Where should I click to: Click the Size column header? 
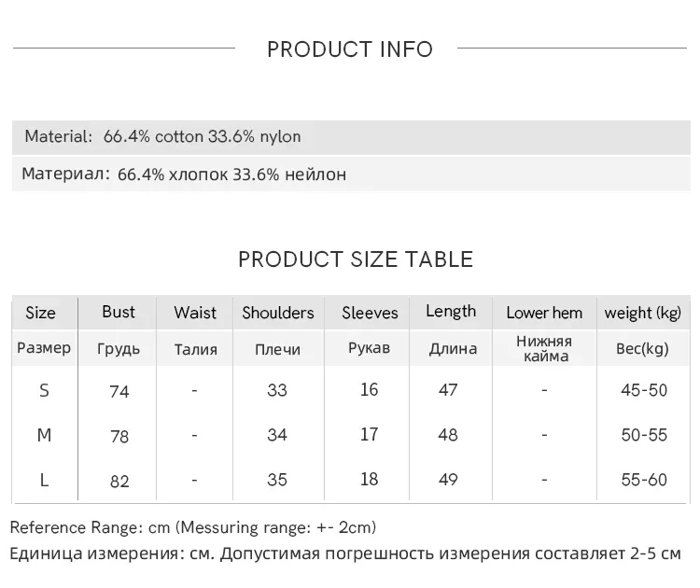[40, 313]
